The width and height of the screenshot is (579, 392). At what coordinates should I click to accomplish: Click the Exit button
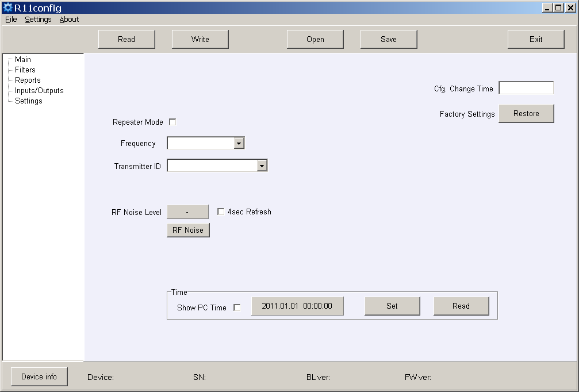click(x=536, y=39)
